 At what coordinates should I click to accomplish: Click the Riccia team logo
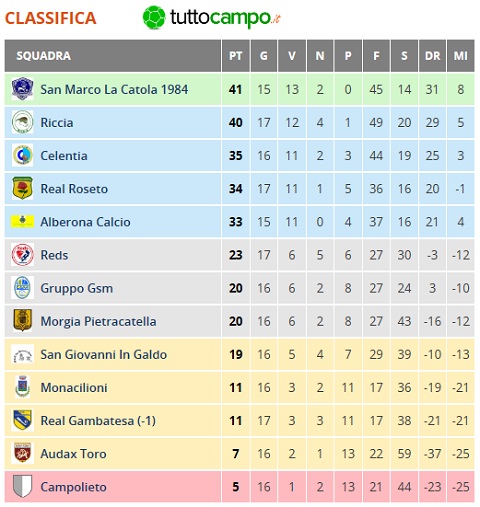click(22, 122)
